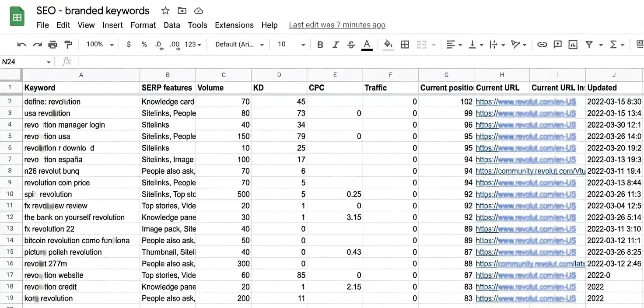The image size is (644, 308).
Task: Open the horizontal align dropdown
Action: point(455,44)
